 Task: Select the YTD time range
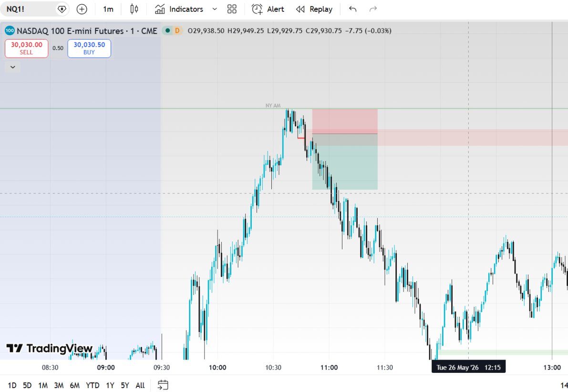(93, 385)
